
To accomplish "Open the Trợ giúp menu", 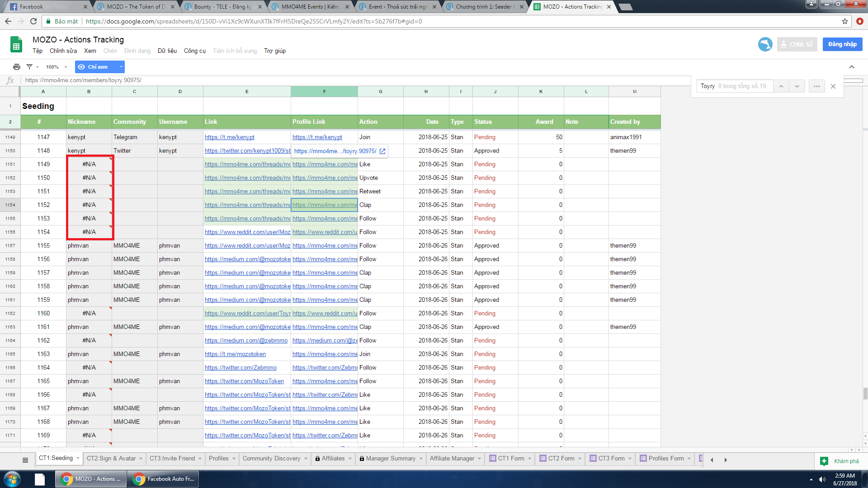I will (x=275, y=51).
